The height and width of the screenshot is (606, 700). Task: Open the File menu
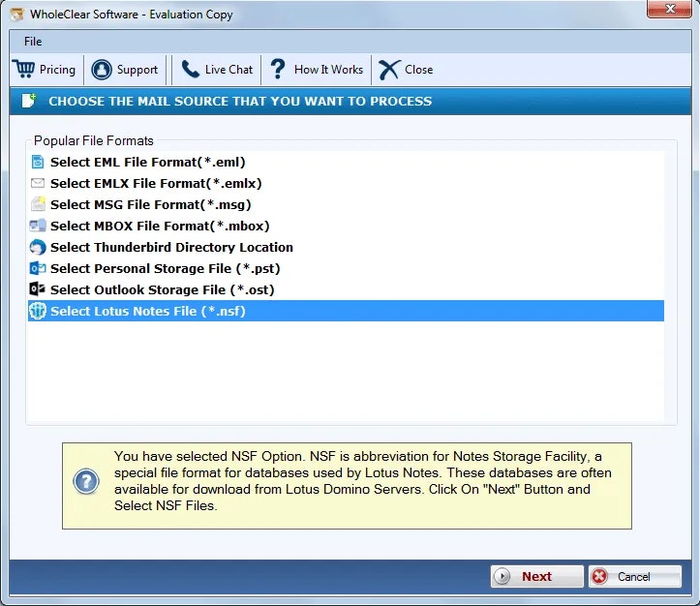(x=33, y=42)
